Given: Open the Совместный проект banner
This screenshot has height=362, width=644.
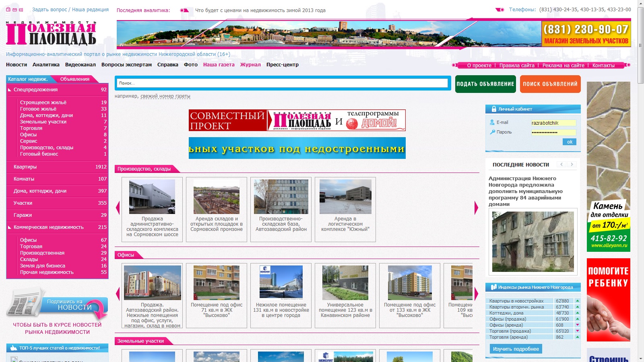Looking at the screenshot, I should (297, 120).
